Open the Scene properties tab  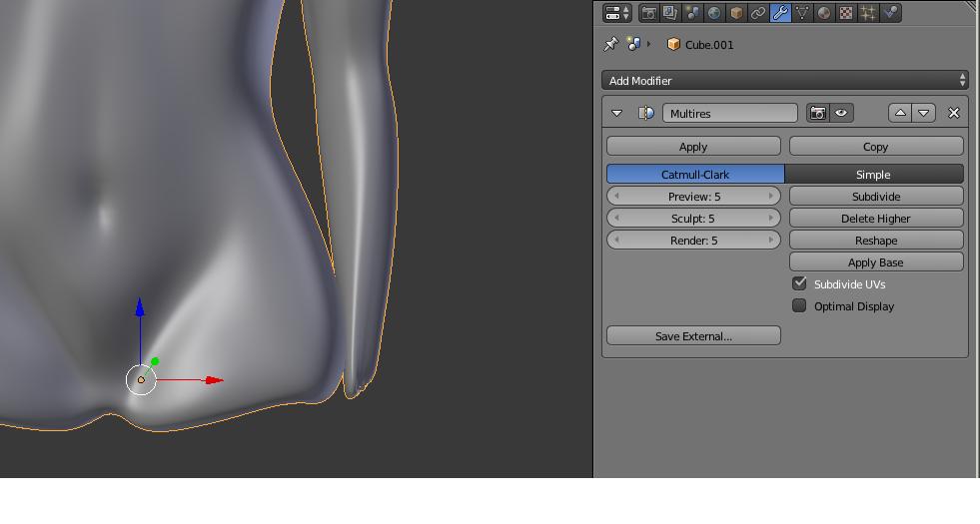[692, 13]
